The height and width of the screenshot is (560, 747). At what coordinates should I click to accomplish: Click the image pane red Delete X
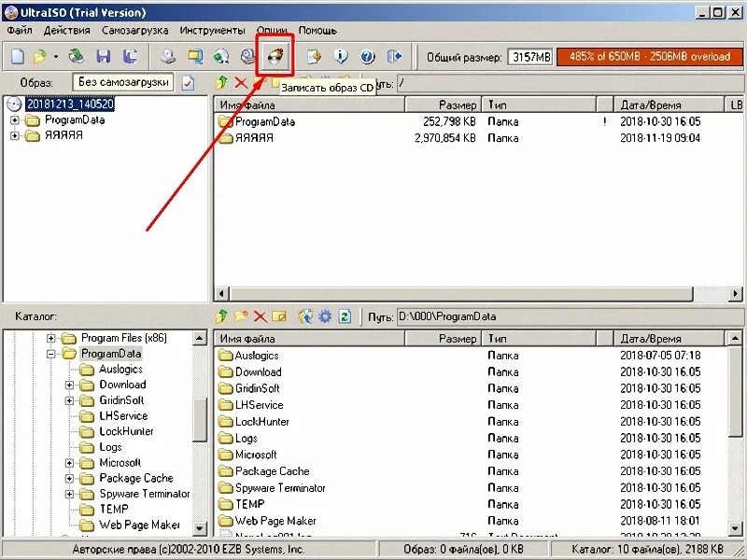point(241,83)
